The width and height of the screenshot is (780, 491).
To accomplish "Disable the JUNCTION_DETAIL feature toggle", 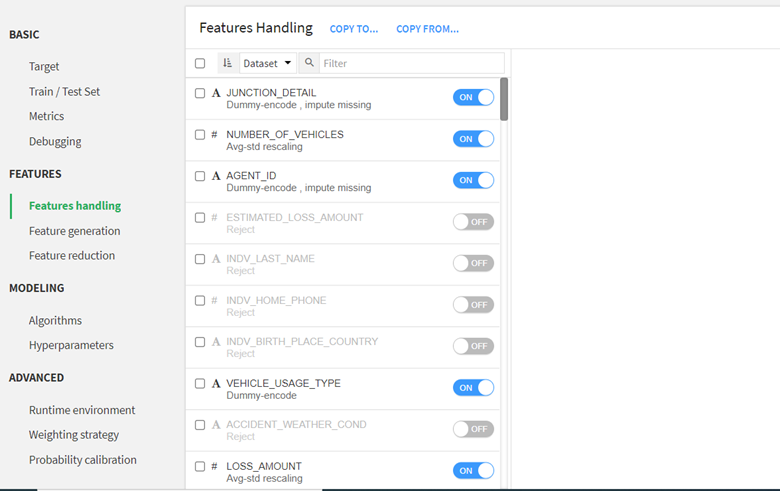I will pos(473,97).
